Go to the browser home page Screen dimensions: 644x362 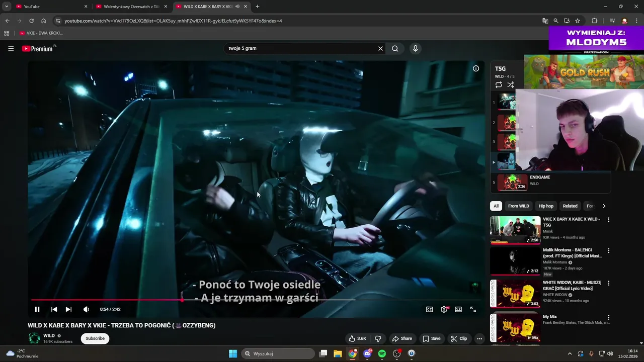click(x=43, y=21)
